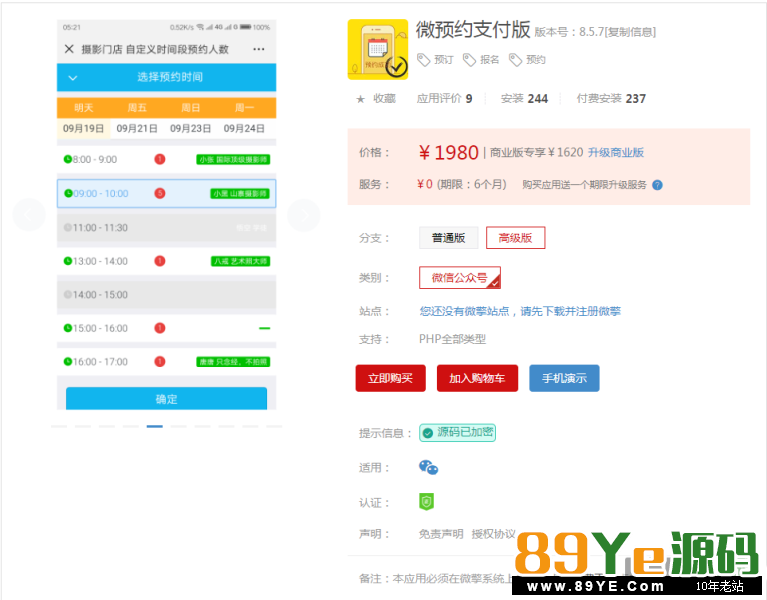Screen dimensions: 767x600
Task: Select the 微信公众号 category option
Action: pos(460,278)
